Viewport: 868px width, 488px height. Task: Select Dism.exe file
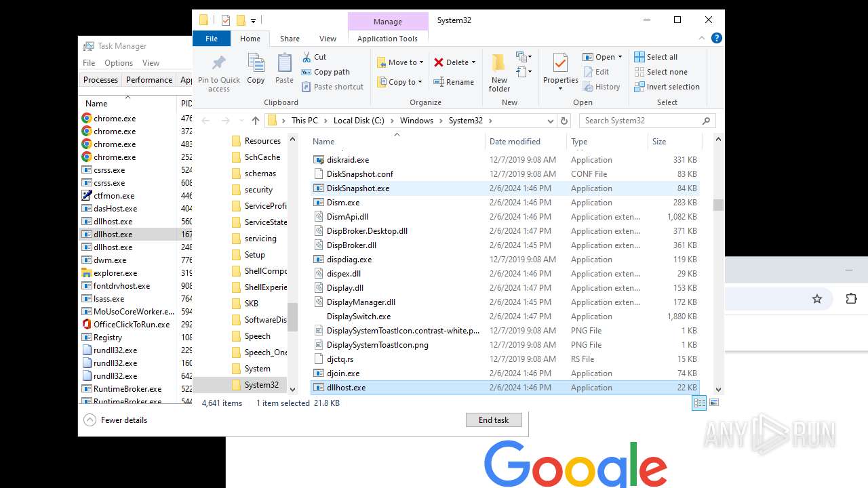tap(505, 203)
